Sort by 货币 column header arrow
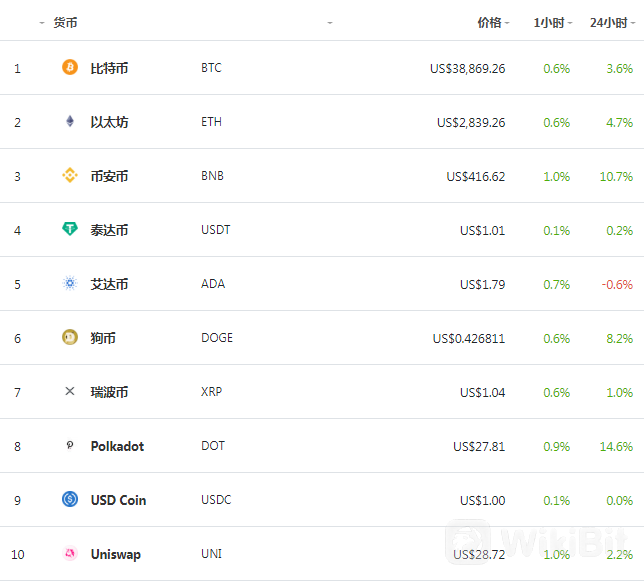Image resolution: width=644 pixels, height=583 pixels. (x=330, y=22)
